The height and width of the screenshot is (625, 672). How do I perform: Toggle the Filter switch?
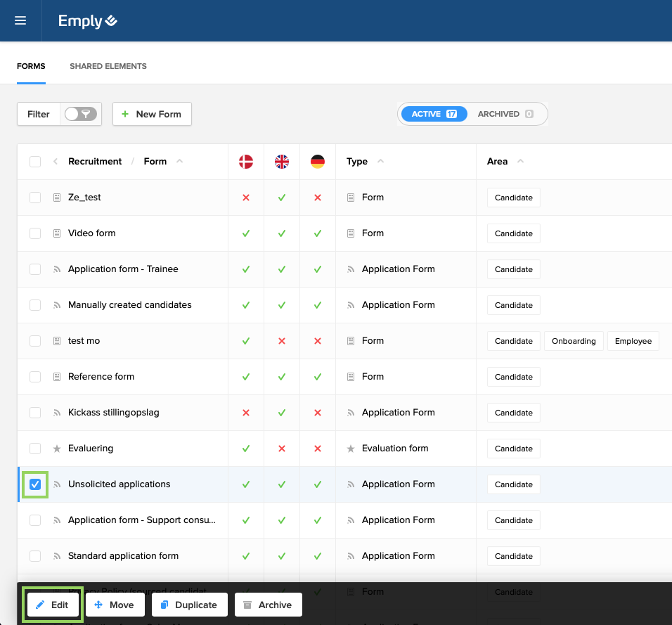[80, 114]
